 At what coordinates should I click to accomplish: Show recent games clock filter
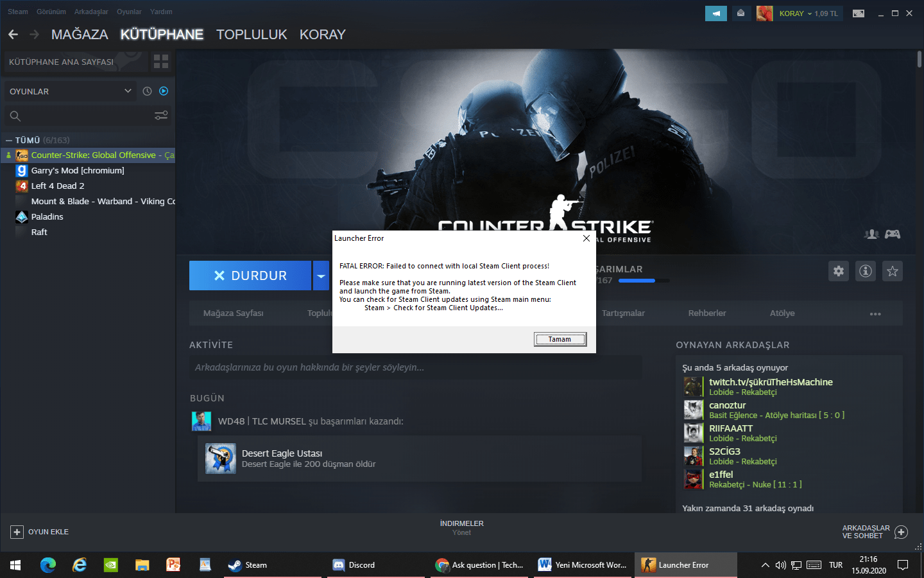(x=147, y=91)
